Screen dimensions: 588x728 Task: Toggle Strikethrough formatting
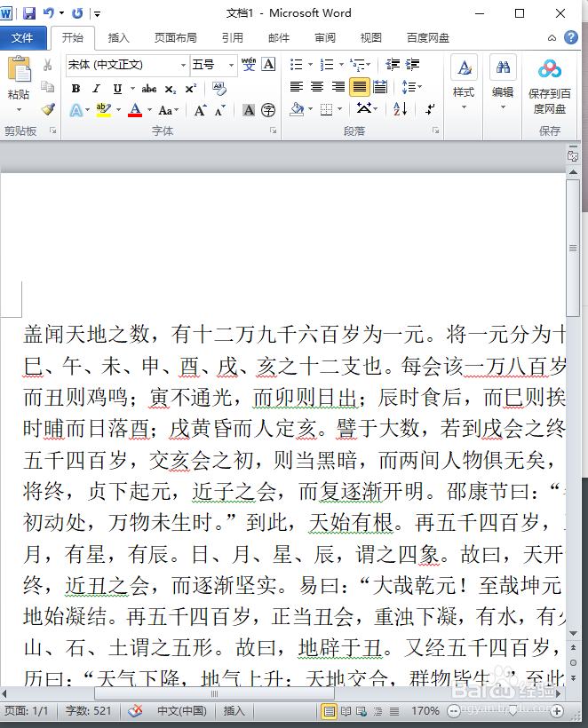click(148, 88)
